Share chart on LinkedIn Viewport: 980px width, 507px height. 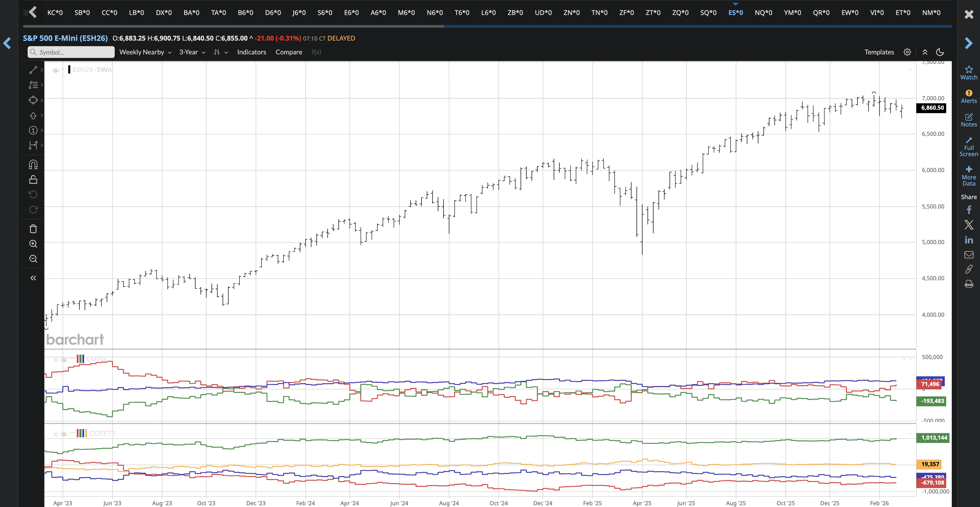(x=969, y=240)
